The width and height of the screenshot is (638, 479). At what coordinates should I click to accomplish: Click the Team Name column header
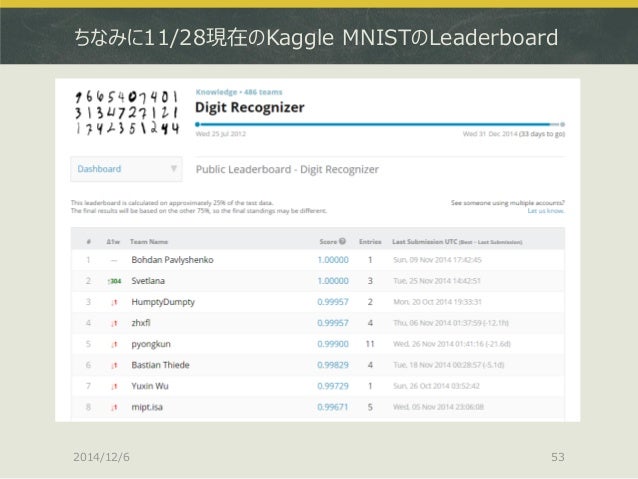tap(149, 242)
